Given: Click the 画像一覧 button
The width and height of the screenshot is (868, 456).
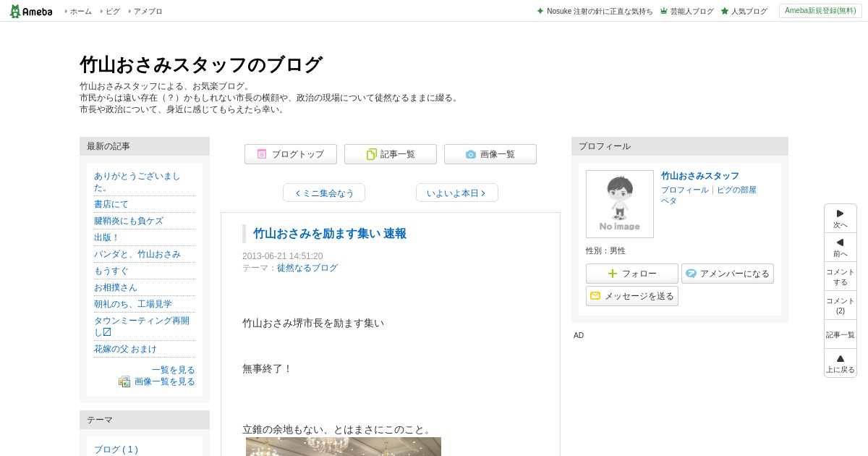Looking at the screenshot, I should [490, 154].
